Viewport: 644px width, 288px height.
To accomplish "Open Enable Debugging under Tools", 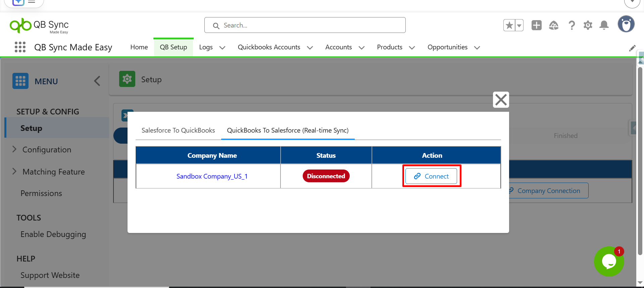I will [53, 234].
